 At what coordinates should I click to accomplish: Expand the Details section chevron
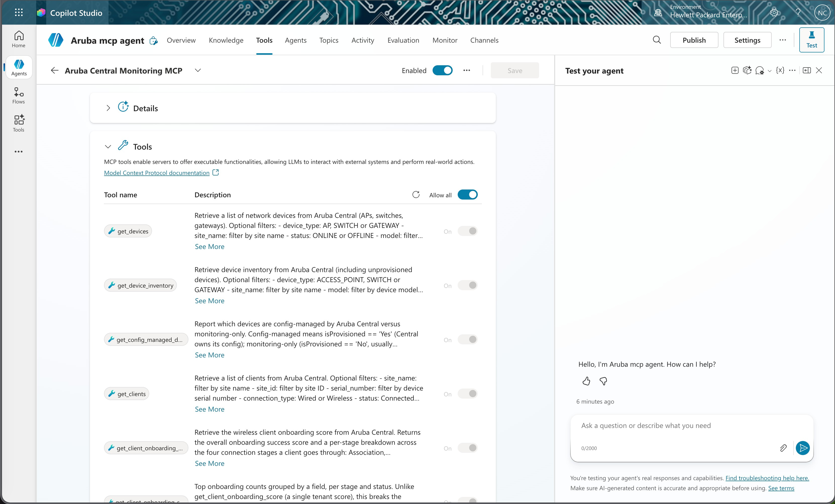pos(108,108)
